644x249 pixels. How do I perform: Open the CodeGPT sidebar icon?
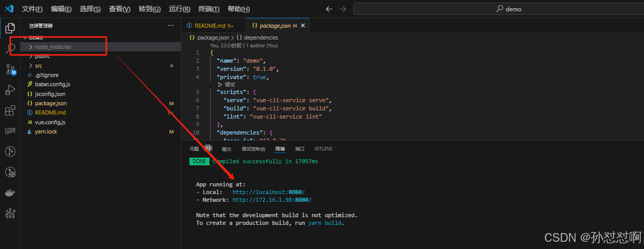pyautogui.click(x=10, y=131)
